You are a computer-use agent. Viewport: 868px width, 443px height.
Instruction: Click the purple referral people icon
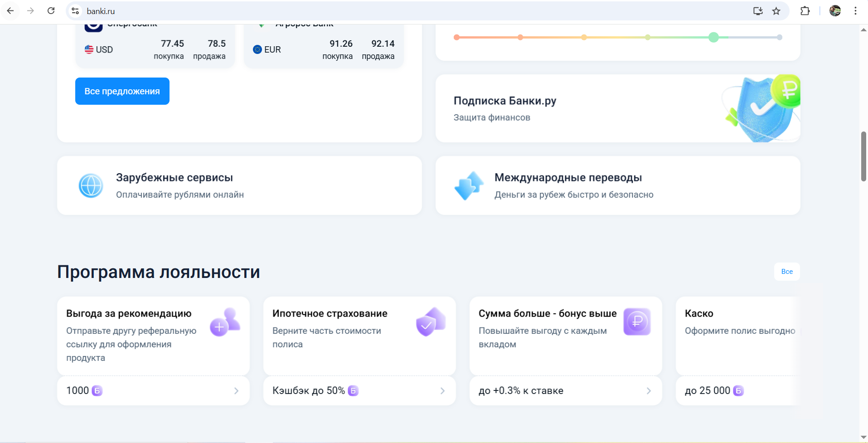[x=225, y=322]
